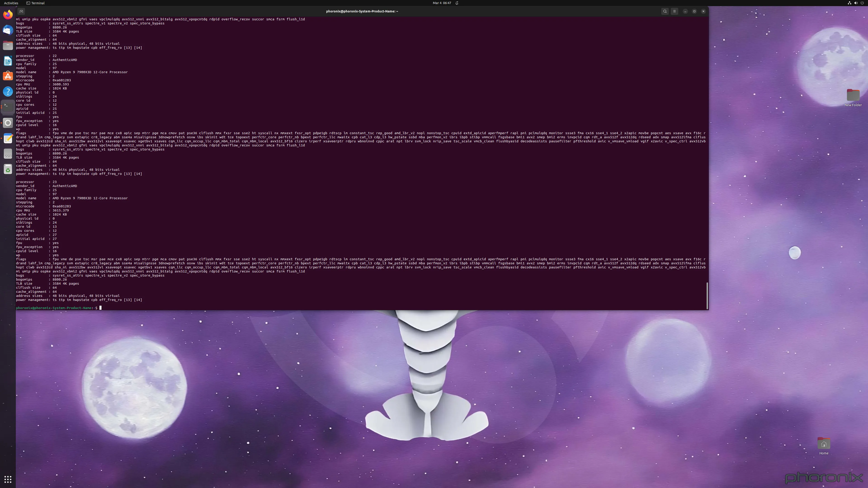
Task: Click 'processor : 22' line
Action: [36, 56]
